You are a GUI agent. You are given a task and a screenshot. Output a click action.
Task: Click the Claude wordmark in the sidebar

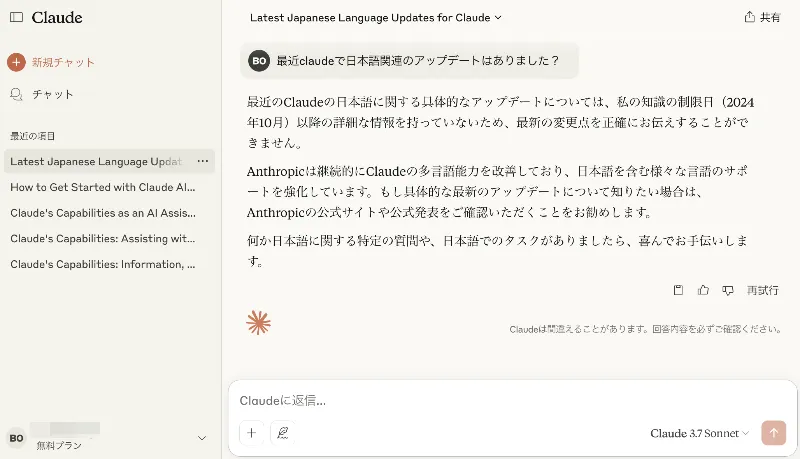click(57, 17)
